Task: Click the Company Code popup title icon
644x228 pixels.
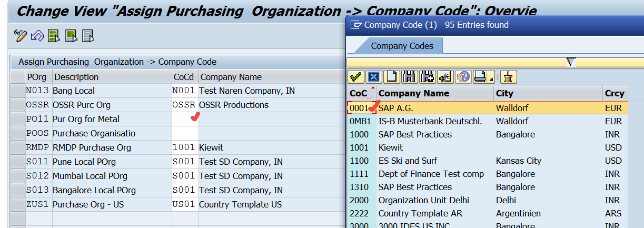Action: [x=356, y=25]
